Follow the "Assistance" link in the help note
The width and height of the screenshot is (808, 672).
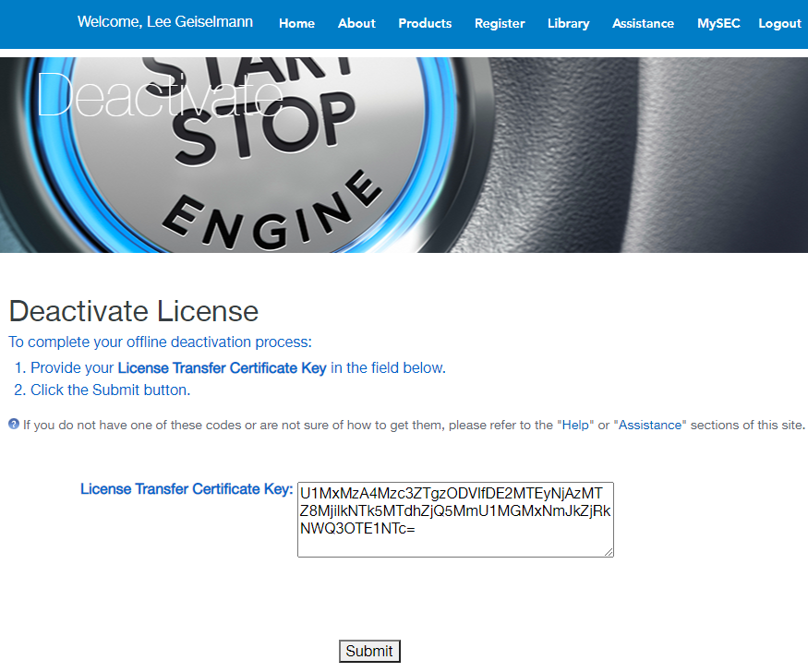click(x=650, y=425)
